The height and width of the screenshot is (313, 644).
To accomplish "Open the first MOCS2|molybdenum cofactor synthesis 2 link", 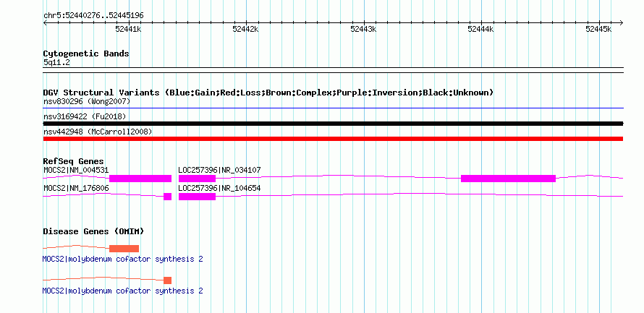I will pyautogui.click(x=123, y=260).
